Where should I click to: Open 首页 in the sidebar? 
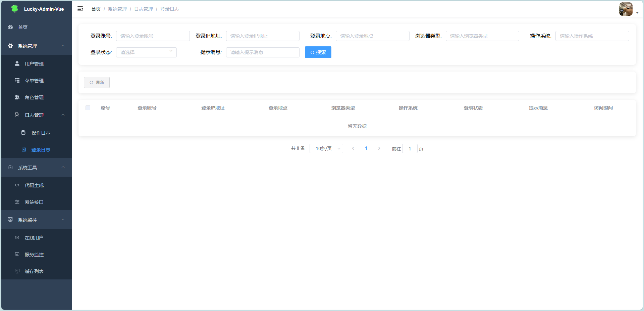tap(37, 27)
